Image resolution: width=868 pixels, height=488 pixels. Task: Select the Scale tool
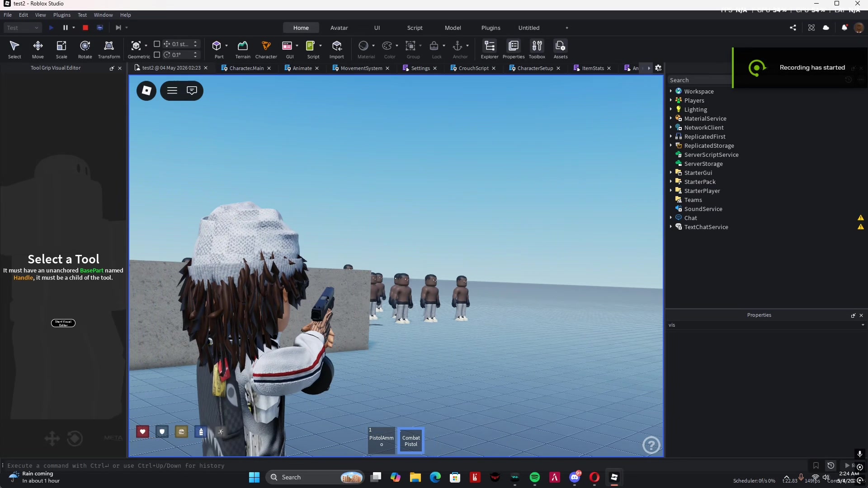(61, 49)
